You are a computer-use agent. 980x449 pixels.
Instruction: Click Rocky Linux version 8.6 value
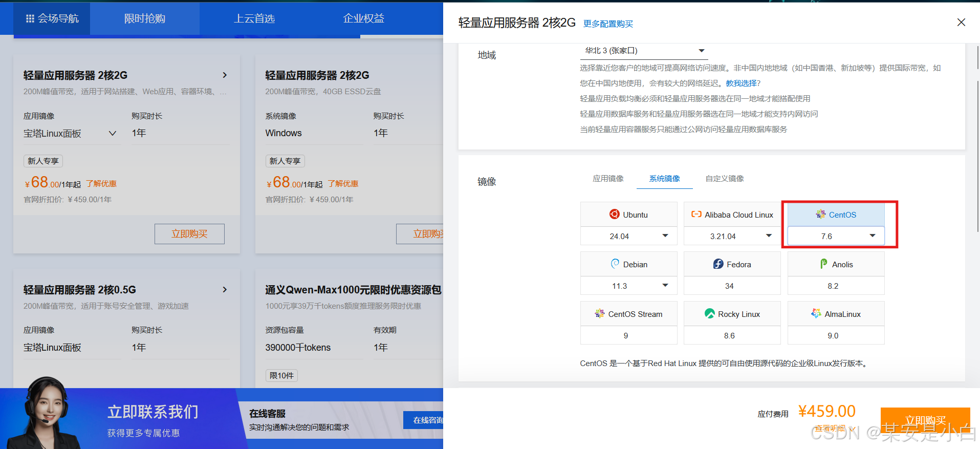[x=729, y=335]
